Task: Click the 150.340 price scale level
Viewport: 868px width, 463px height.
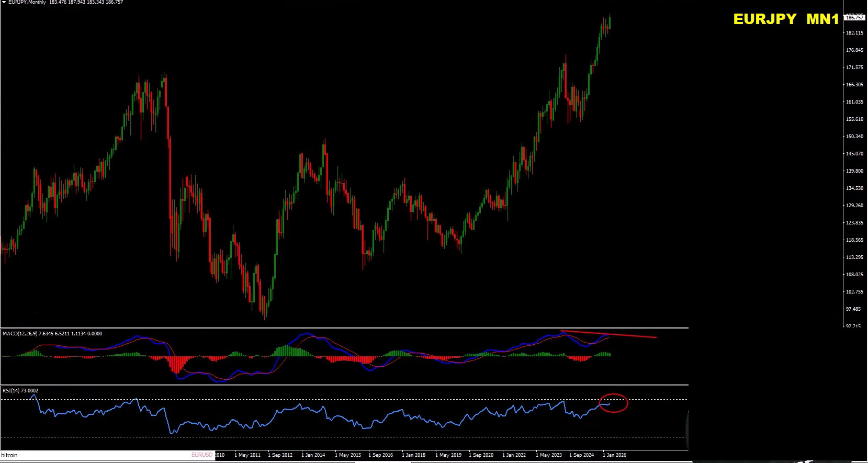Action: pos(854,137)
